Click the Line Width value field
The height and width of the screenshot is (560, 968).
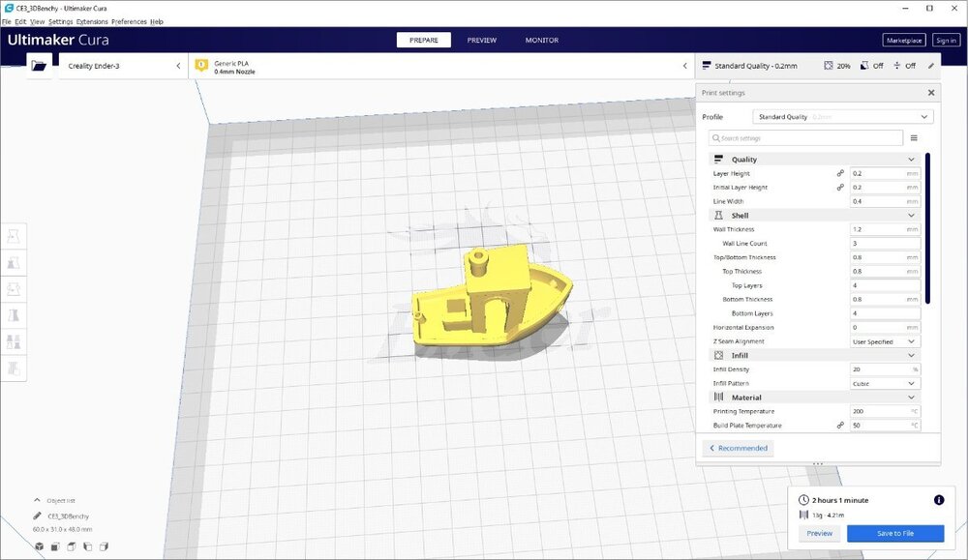885,201
